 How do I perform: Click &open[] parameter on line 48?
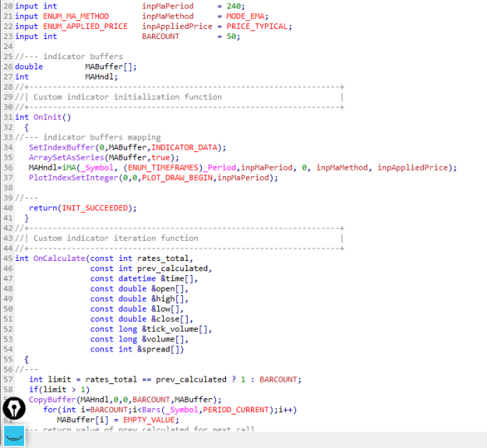coord(168,289)
